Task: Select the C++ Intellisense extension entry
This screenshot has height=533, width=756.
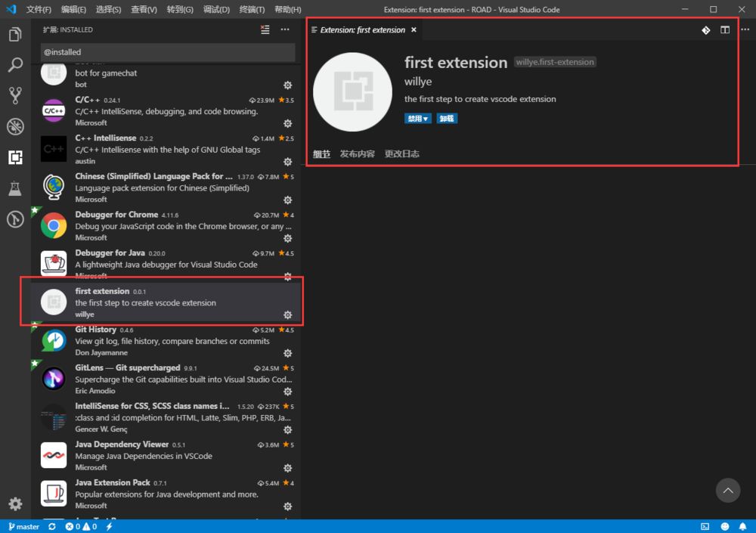Action: click(x=166, y=149)
